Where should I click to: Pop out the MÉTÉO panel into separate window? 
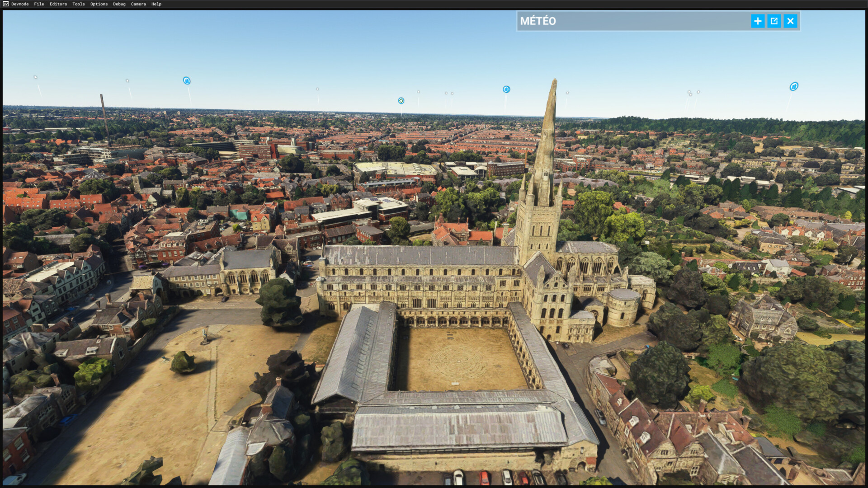click(x=774, y=21)
